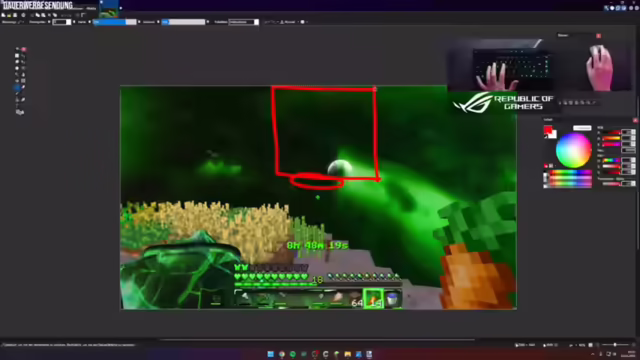
Task: Adjust the red R channel slider
Action: tap(611, 133)
